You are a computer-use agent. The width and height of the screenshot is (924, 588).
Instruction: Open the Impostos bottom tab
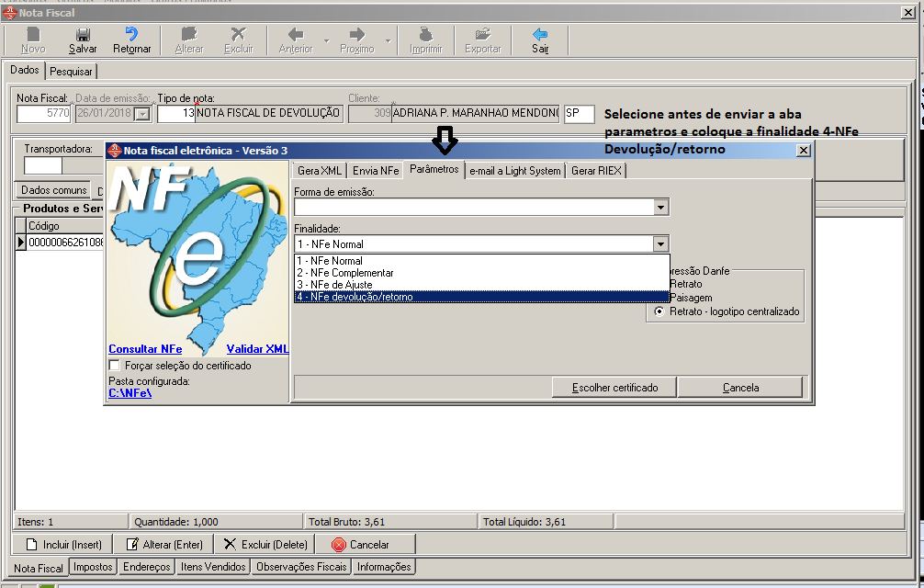point(93,567)
